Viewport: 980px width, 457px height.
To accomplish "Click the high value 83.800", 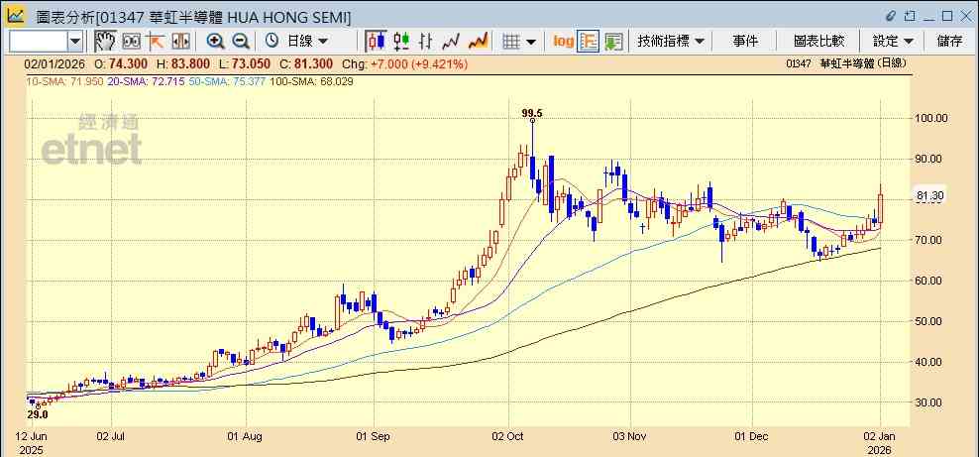I will click(192, 63).
